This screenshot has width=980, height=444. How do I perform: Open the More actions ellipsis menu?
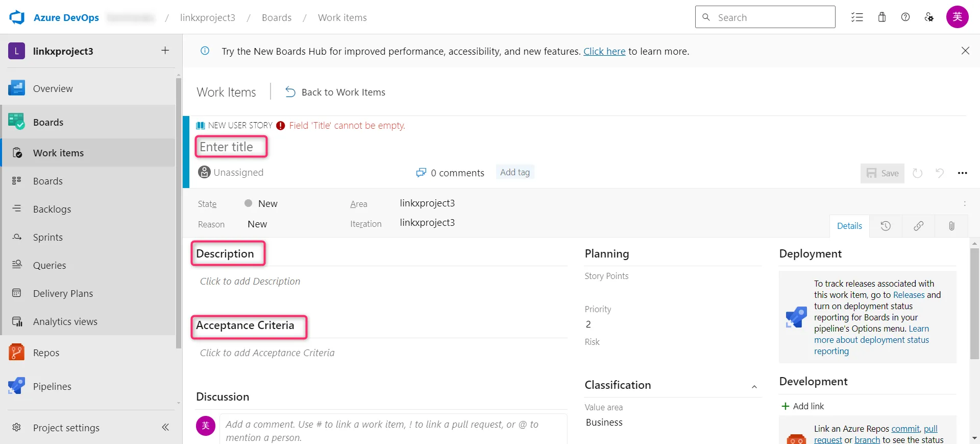pos(963,173)
